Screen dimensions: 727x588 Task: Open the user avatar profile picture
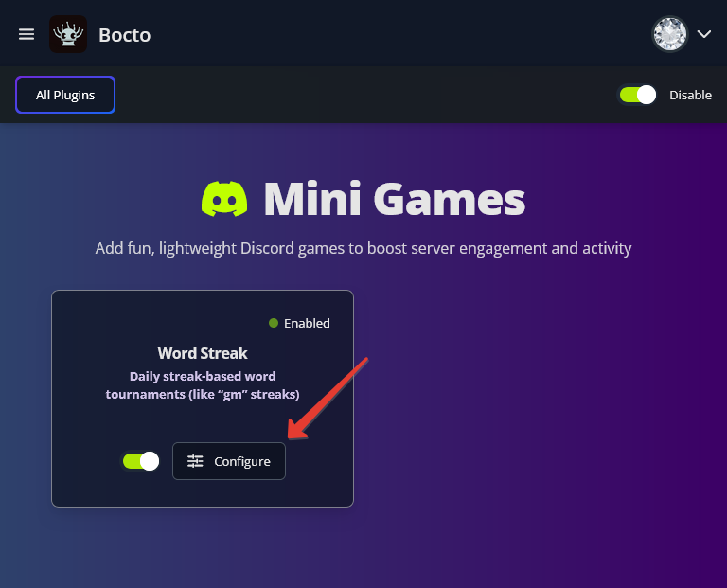(x=669, y=34)
